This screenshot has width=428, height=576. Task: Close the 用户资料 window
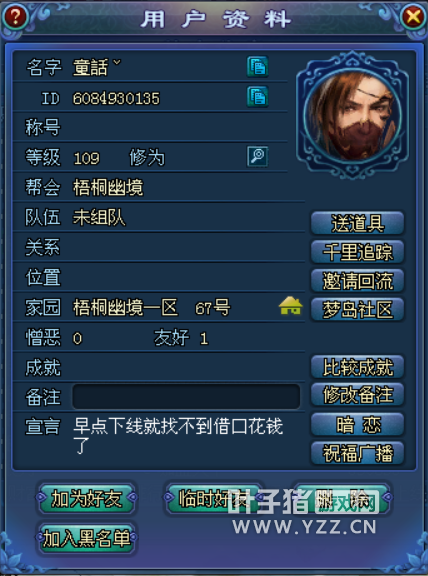coord(413,17)
